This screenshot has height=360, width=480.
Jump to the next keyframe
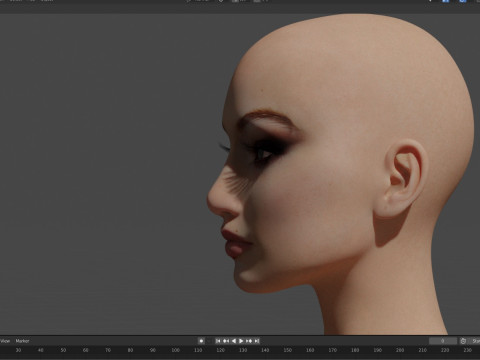pos(249,341)
